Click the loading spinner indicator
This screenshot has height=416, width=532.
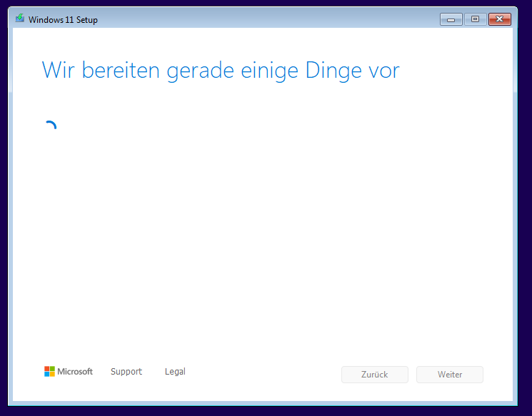click(x=50, y=126)
